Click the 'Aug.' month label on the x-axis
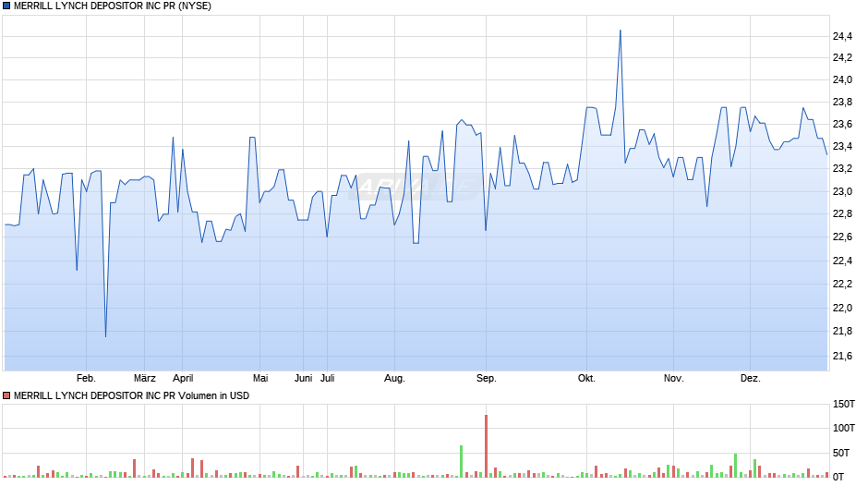This screenshot has width=868, height=486. coord(394,379)
